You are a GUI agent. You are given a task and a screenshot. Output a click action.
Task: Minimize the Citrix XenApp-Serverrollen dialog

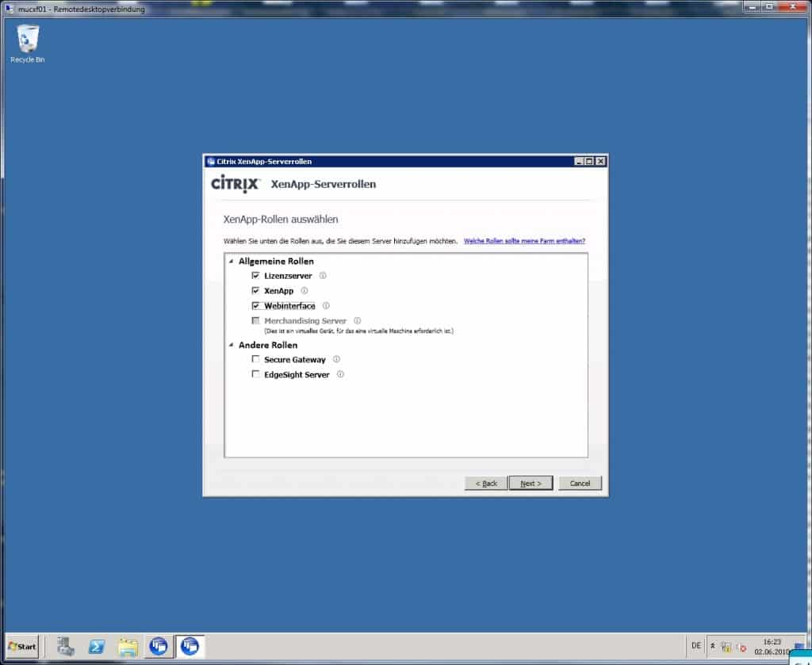point(579,162)
